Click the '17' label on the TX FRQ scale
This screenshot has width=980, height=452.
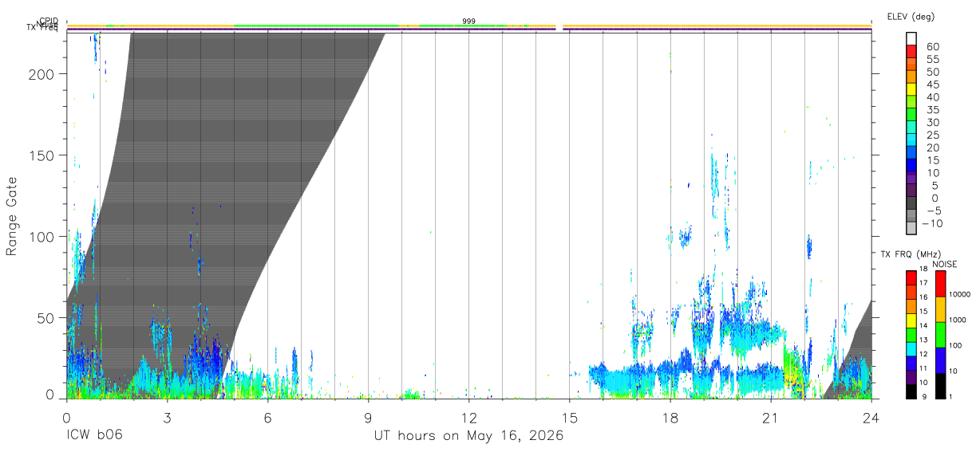tap(923, 283)
